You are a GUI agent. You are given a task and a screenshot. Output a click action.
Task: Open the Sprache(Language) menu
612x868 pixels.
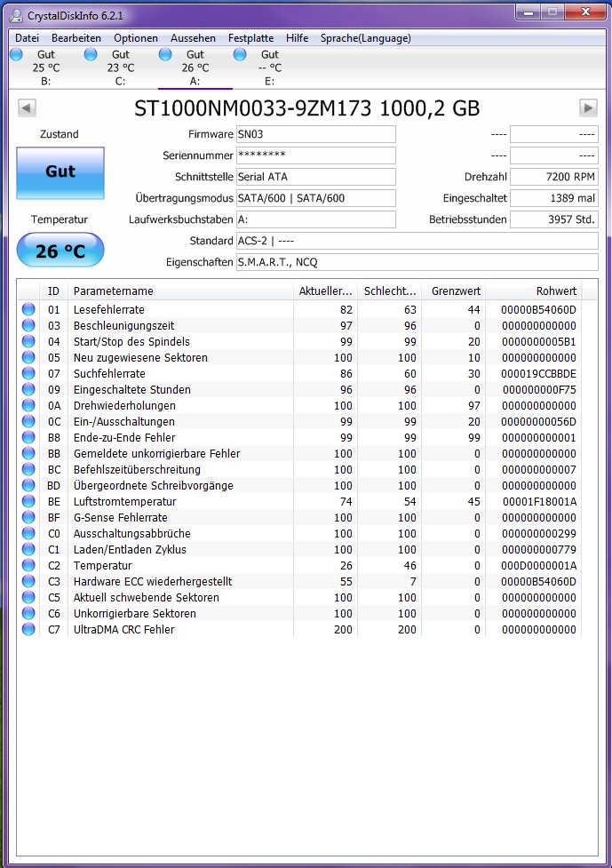click(366, 38)
